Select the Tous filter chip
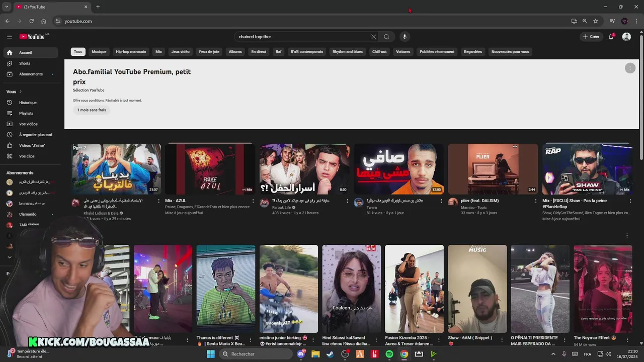The width and height of the screenshot is (644, 362). pos(78,52)
